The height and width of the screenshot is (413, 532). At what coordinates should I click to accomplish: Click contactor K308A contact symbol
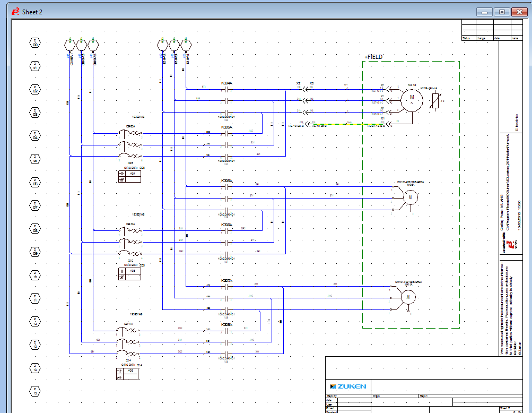pyautogui.click(x=225, y=230)
